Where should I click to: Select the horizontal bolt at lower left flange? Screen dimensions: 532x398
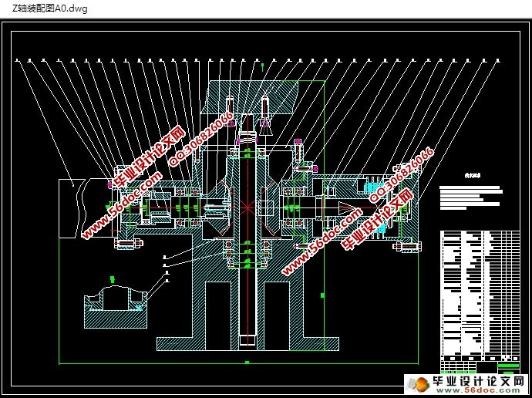tap(127, 245)
